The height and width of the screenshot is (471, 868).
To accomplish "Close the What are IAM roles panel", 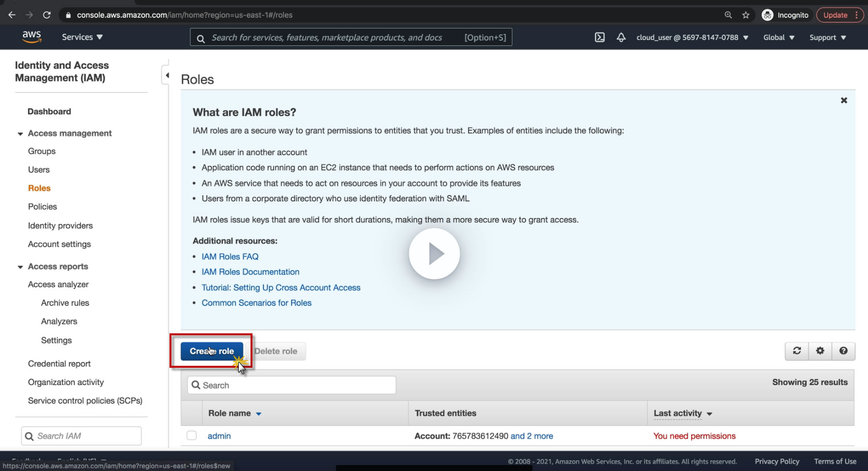I will (844, 100).
